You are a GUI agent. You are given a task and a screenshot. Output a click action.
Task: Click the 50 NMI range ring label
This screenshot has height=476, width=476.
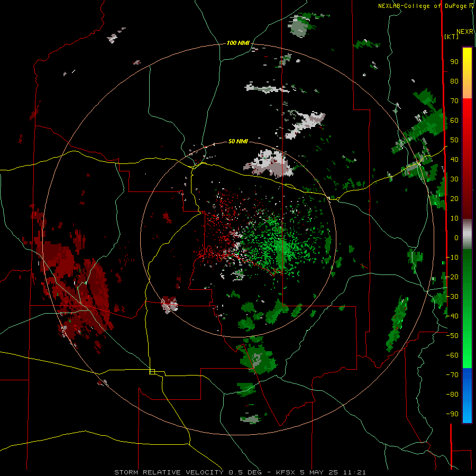(x=238, y=141)
